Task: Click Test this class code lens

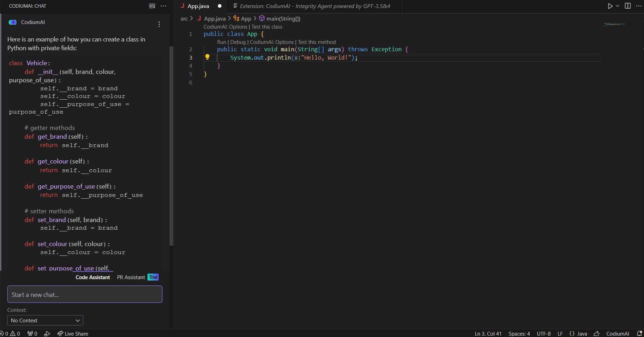Action: point(267,27)
